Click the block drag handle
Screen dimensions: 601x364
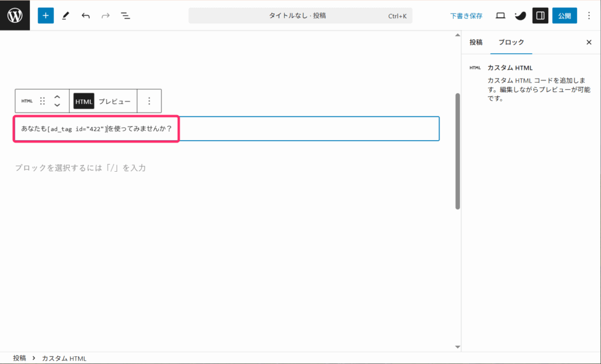pyautogui.click(x=42, y=101)
